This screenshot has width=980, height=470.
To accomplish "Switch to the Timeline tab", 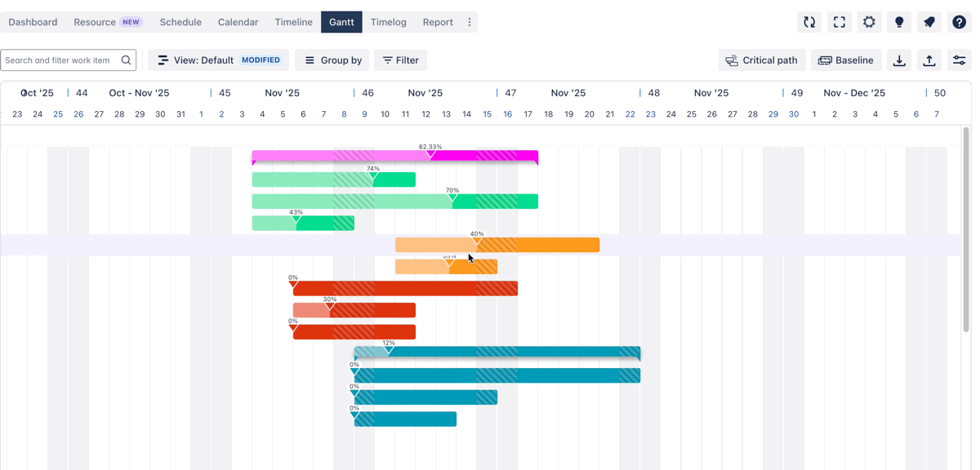I will [x=293, y=22].
